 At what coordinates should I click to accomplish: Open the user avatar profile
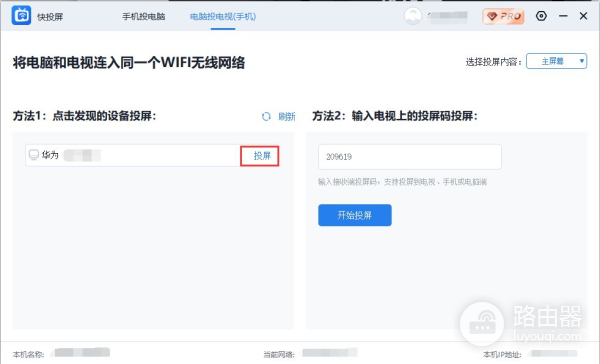(x=413, y=16)
